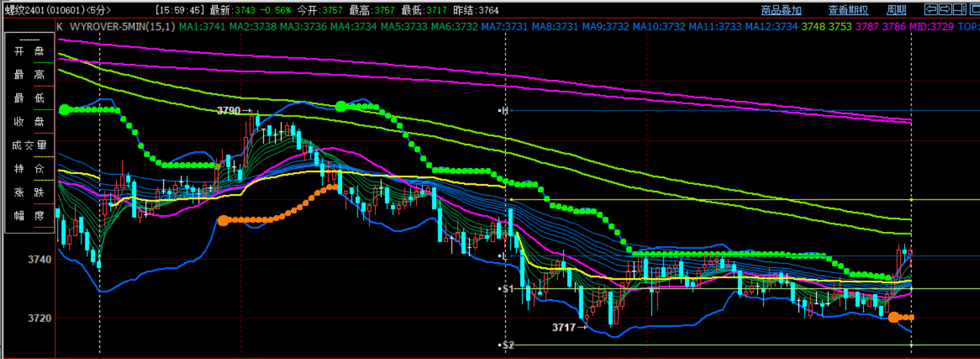Click the S1 support level marker
980x359 pixels.
click(507, 288)
